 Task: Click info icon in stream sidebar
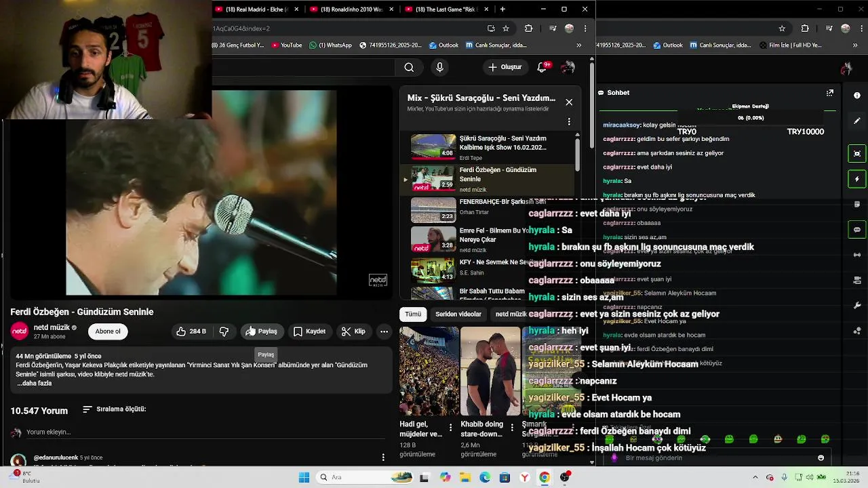point(857,96)
